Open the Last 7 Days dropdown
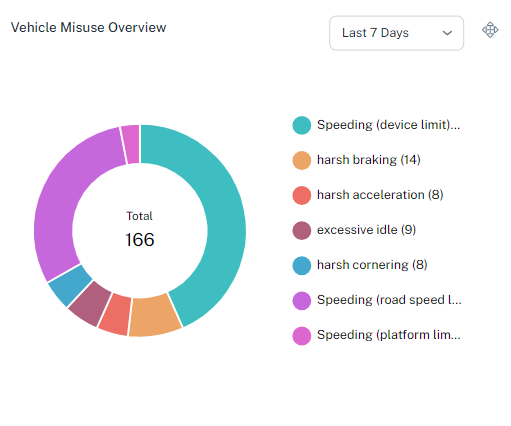 click(x=396, y=33)
